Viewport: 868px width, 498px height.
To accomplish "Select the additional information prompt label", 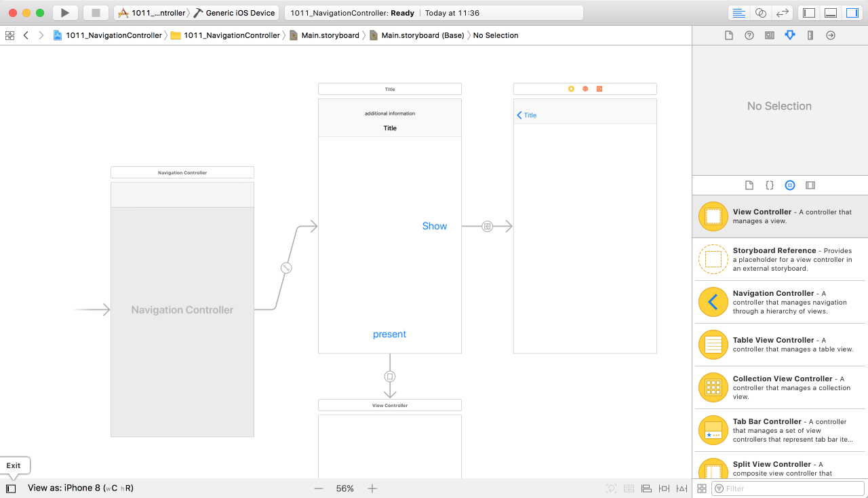I will click(x=390, y=113).
